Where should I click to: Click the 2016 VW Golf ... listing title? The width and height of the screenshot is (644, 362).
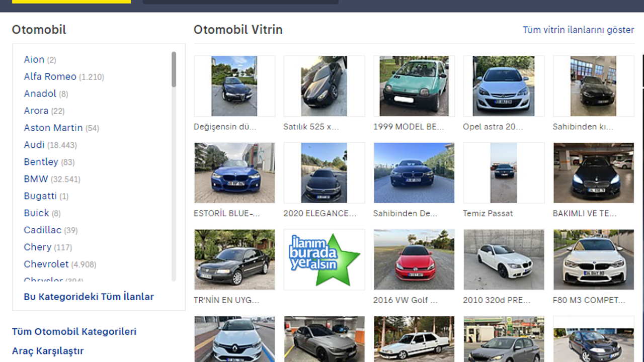click(406, 300)
